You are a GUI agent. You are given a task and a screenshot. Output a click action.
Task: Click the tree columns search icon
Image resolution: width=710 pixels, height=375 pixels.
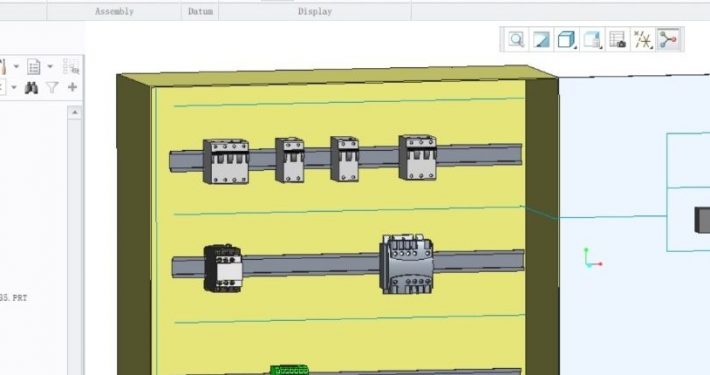tap(71, 67)
